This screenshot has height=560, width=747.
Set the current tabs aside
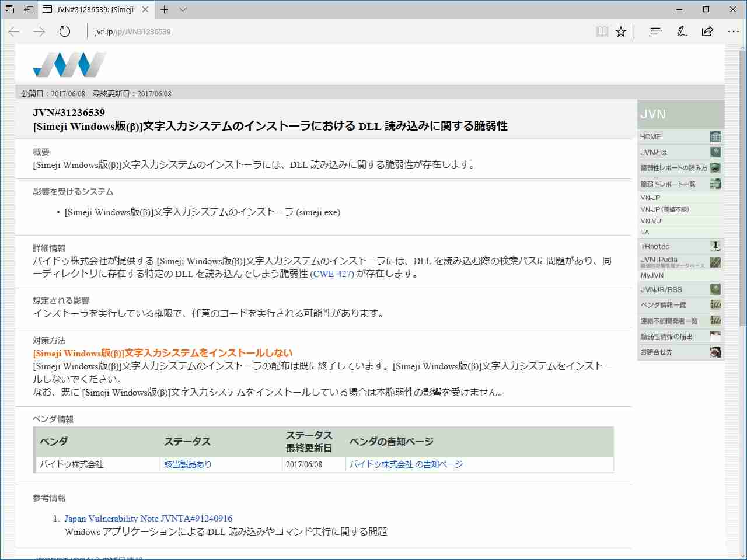click(29, 9)
